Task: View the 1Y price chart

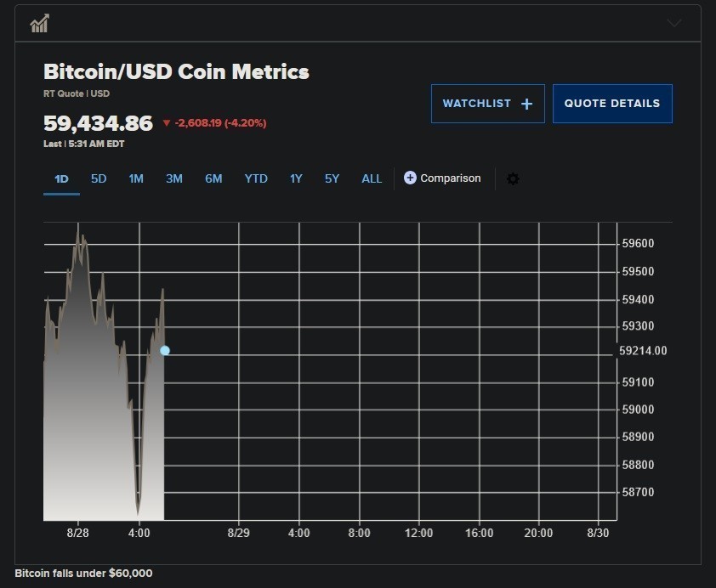Action: tap(296, 178)
